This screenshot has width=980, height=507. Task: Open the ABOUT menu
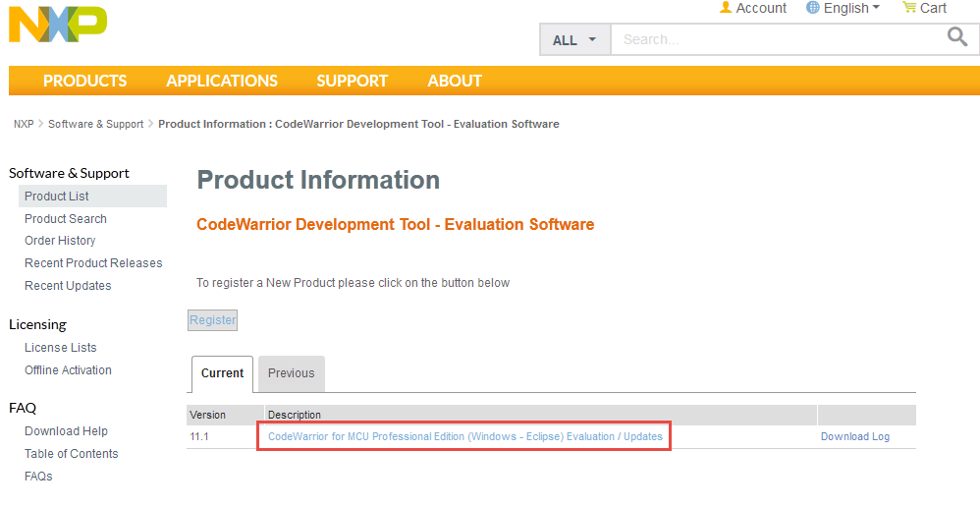[455, 81]
